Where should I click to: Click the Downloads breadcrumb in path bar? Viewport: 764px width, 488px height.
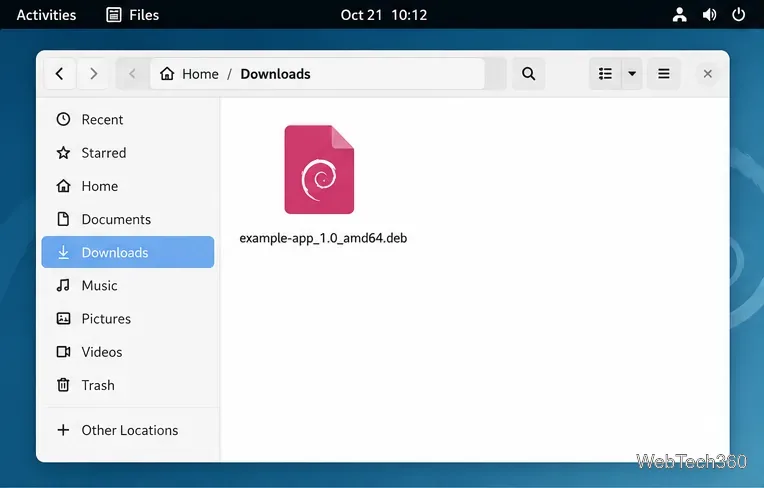[x=275, y=74]
